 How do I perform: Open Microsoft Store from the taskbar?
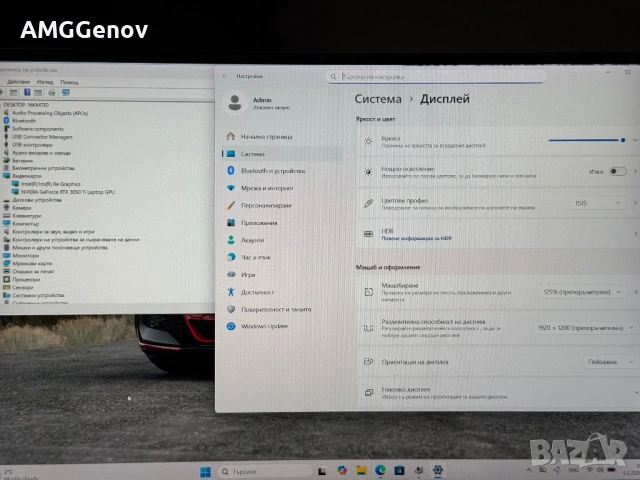click(399, 471)
